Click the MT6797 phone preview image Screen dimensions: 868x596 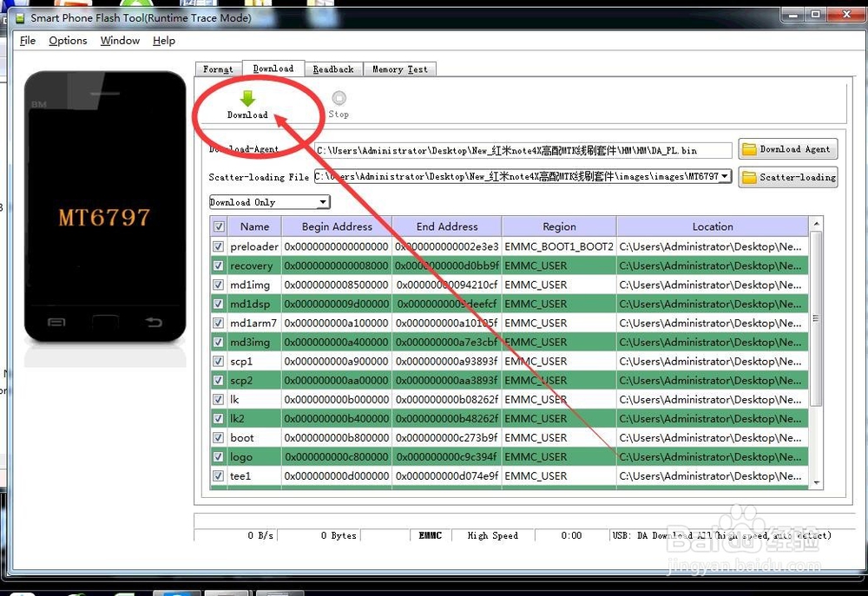pos(105,206)
